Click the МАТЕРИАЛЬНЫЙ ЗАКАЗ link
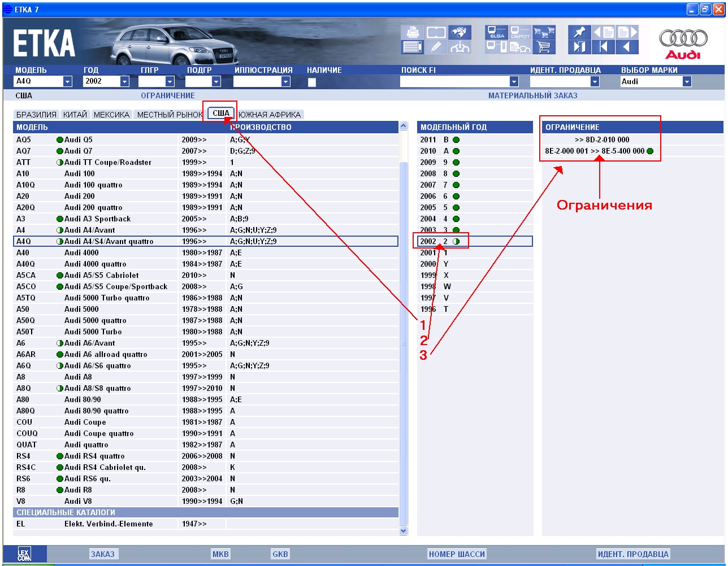The image size is (728, 566). [532, 95]
